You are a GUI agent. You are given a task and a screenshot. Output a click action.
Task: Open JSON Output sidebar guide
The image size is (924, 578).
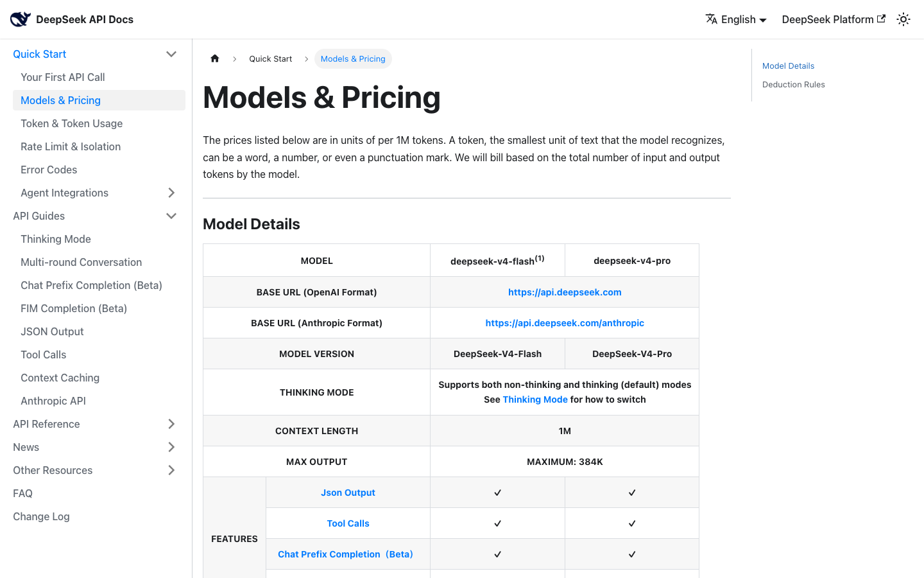pyautogui.click(x=52, y=331)
